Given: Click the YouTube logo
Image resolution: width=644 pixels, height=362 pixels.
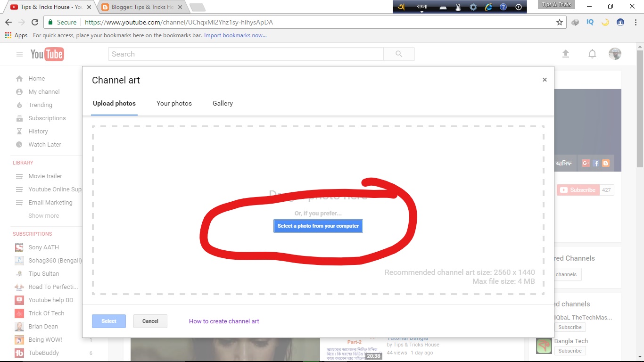Looking at the screenshot, I should [x=47, y=54].
